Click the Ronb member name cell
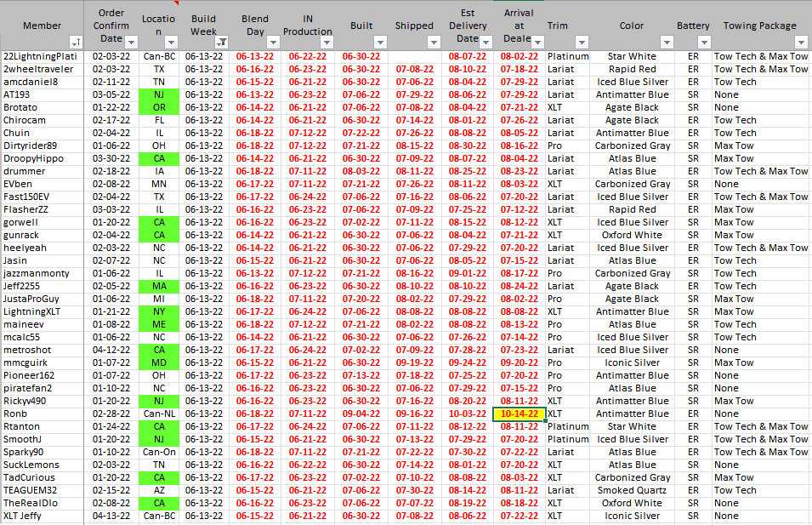The height and width of the screenshot is (525, 812). pyautogui.click(x=43, y=414)
